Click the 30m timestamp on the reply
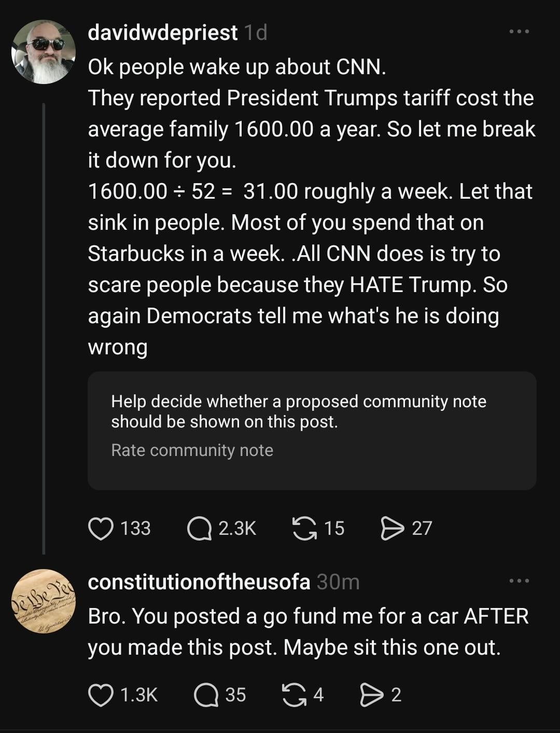560x733 pixels. pyautogui.click(x=338, y=582)
